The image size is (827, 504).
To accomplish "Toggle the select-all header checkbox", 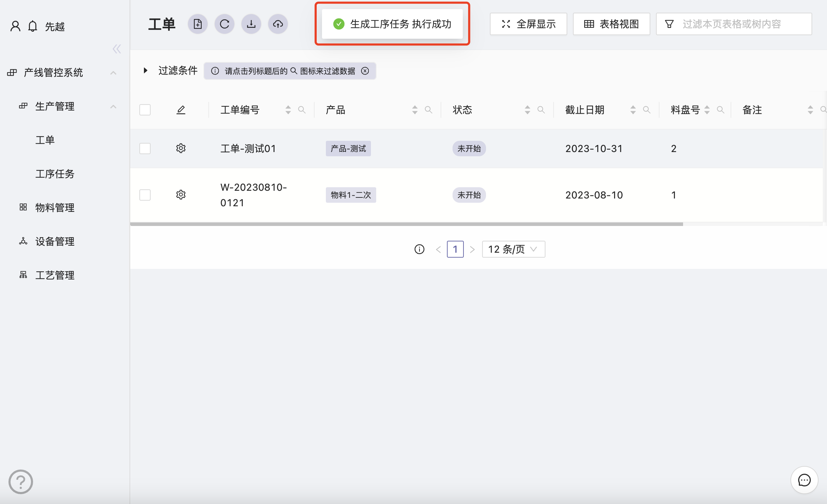I will (145, 110).
